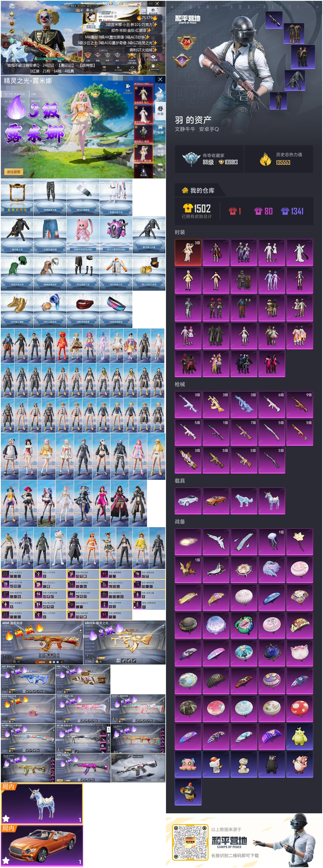Click the 我的仓库 home icon
The image size is (323, 868).
point(185,190)
